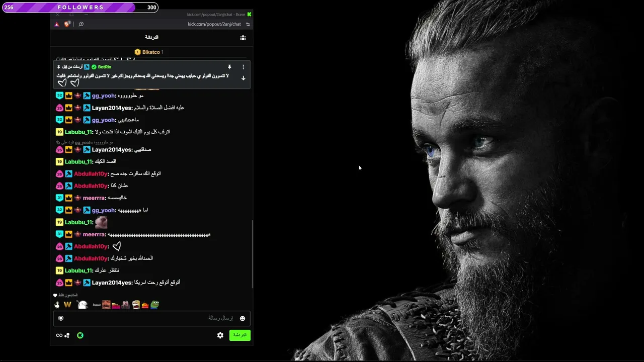Click 'اتوقع انك سافرت جده صح' message text

coord(135,173)
